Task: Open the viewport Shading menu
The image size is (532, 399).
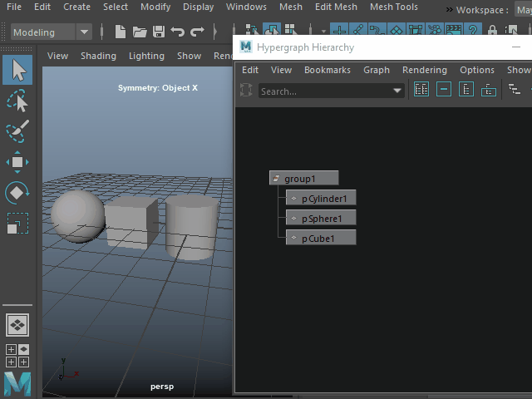Action: coord(98,56)
